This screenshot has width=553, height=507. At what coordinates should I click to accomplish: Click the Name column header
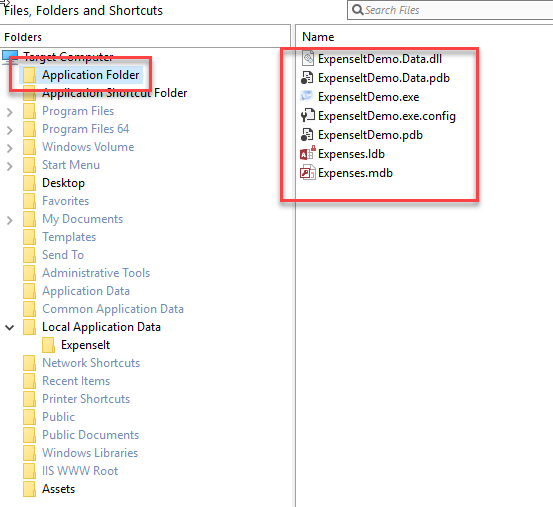pyautogui.click(x=318, y=37)
